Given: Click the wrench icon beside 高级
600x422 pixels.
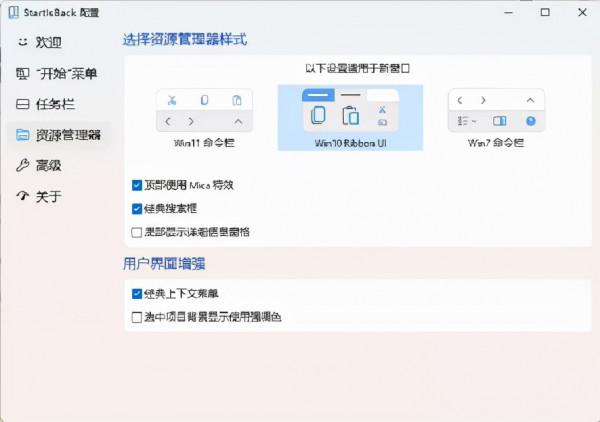Looking at the screenshot, I should (23, 165).
